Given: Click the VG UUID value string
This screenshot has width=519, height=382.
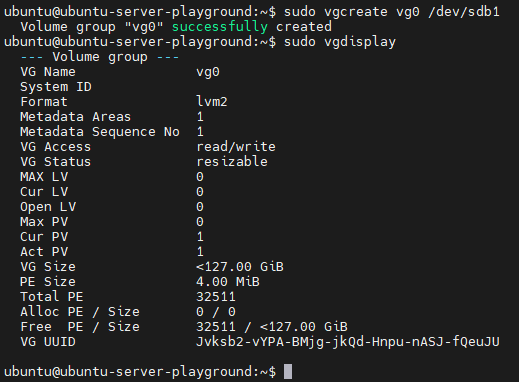Looking at the screenshot, I should 348,342.
